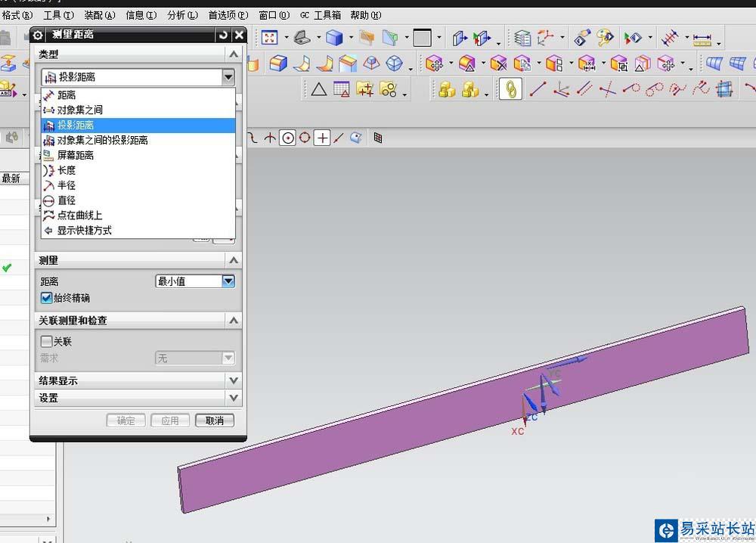Click the green checkmark in left panel

7,268
